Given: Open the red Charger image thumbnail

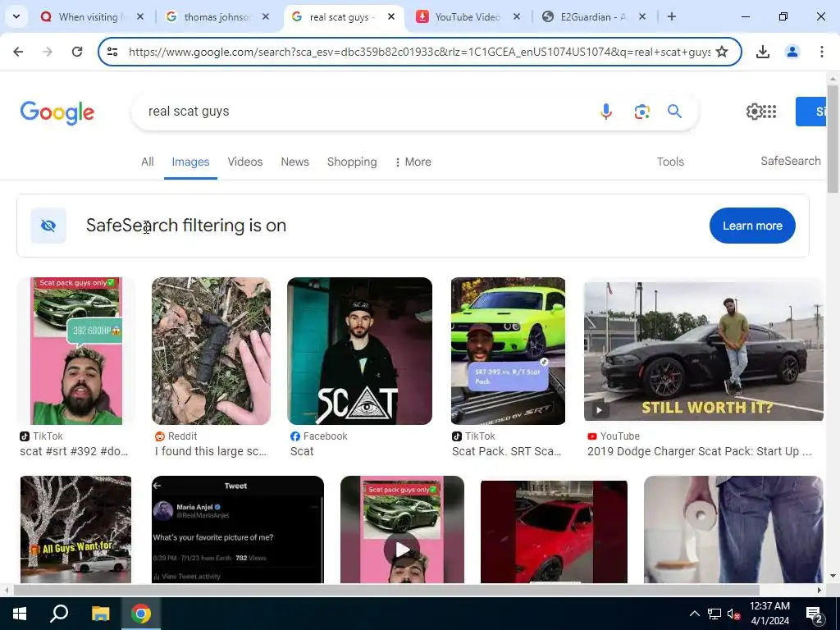Looking at the screenshot, I should coord(554,532).
